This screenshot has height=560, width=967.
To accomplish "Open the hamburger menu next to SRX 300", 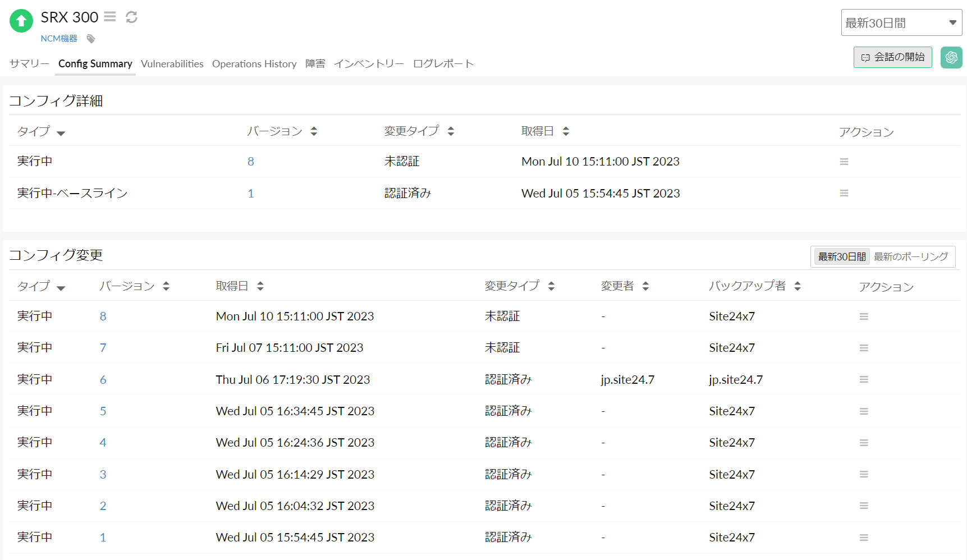I will click(110, 17).
